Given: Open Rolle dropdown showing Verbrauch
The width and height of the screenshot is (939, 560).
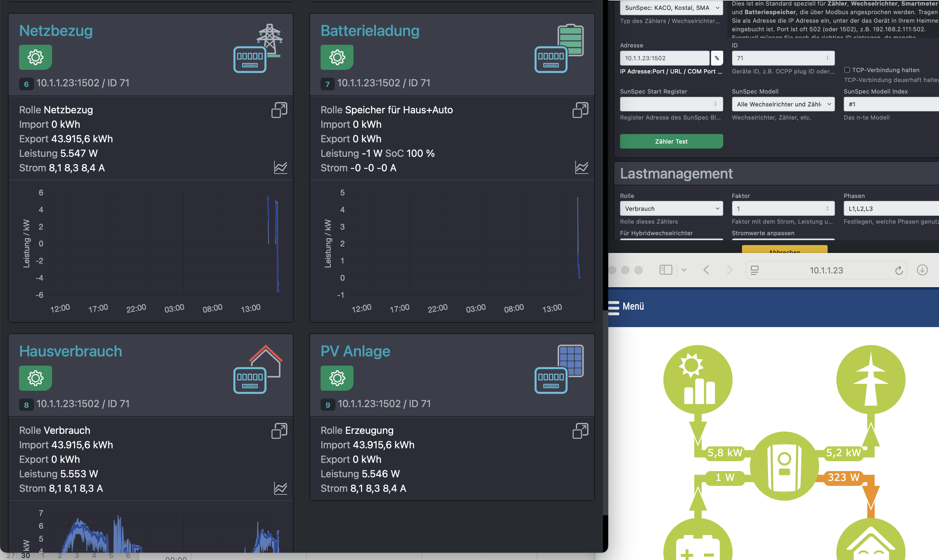Looking at the screenshot, I should tap(671, 209).
